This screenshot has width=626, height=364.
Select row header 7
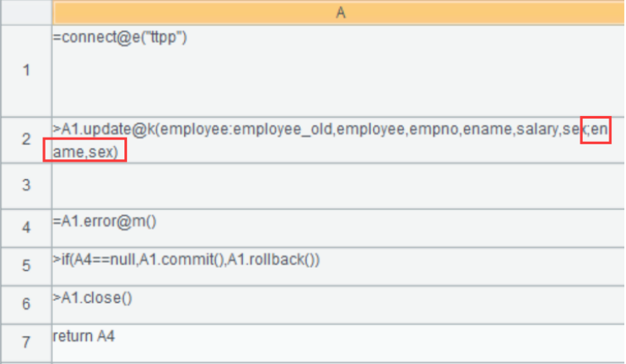click(25, 342)
